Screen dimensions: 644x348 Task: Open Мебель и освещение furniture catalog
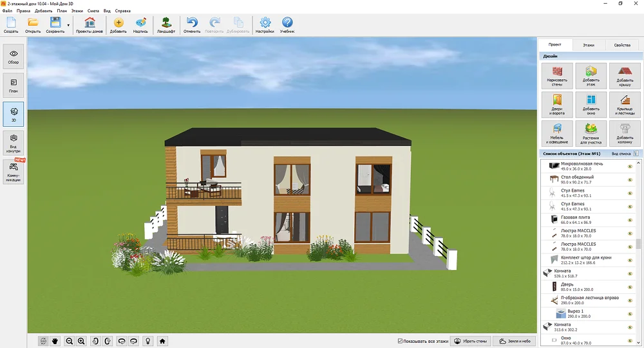click(557, 133)
